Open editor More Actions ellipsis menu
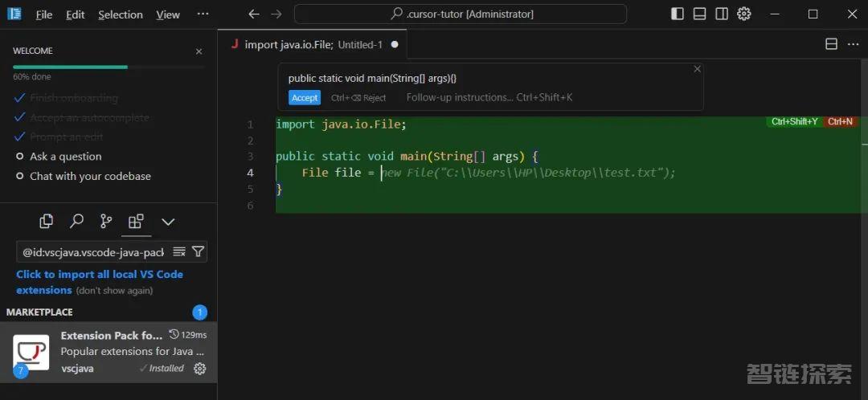The image size is (868, 400). pyautogui.click(x=853, y=44)
